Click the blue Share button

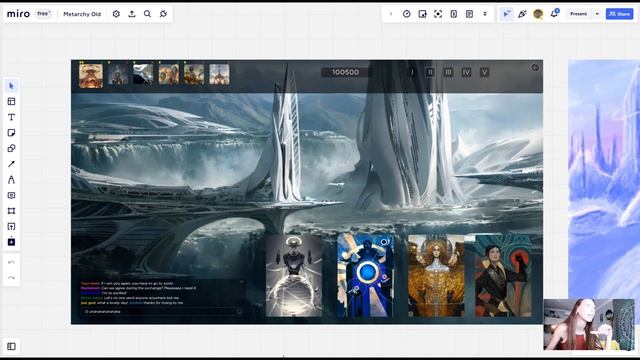pyautogui.click(x=619, y=14)
